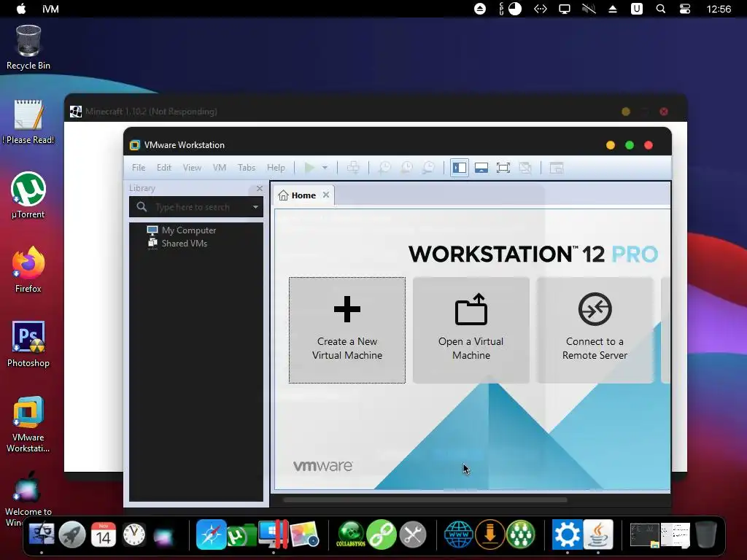
Task: Click the Take Snapshot toolbar icon
Action: 384,168
